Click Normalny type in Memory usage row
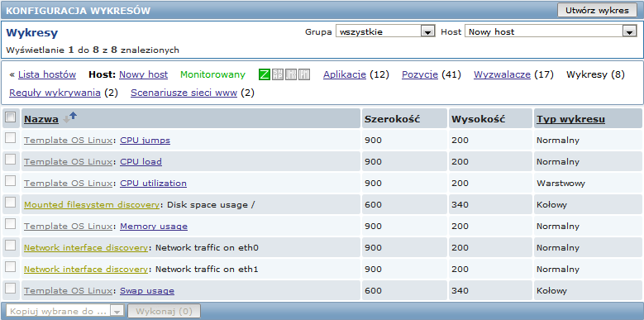This screenshot has height=320, width=644. (558, 227)
